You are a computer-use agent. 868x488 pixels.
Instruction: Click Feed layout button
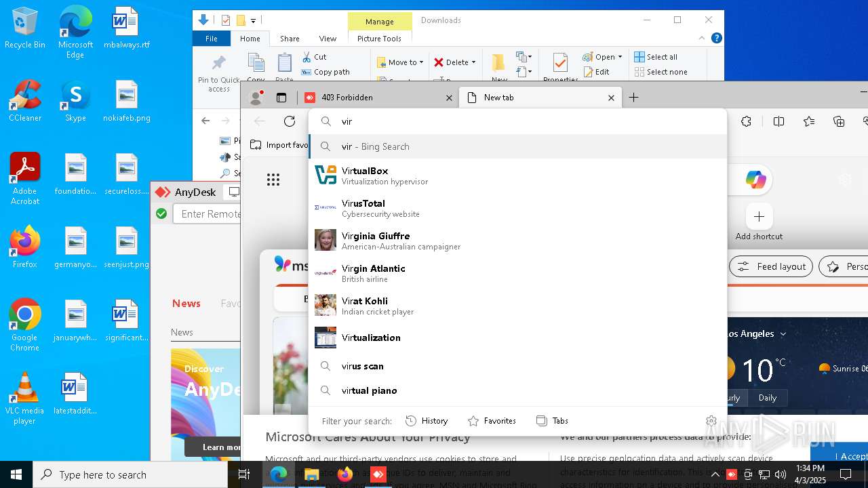point(771,266)
